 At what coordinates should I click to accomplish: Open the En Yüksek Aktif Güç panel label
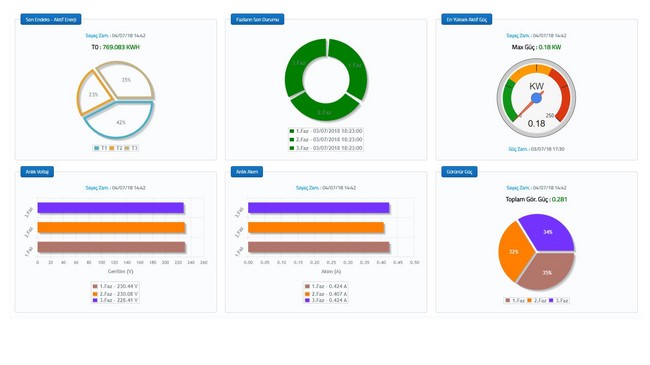(x=466, y=19)
